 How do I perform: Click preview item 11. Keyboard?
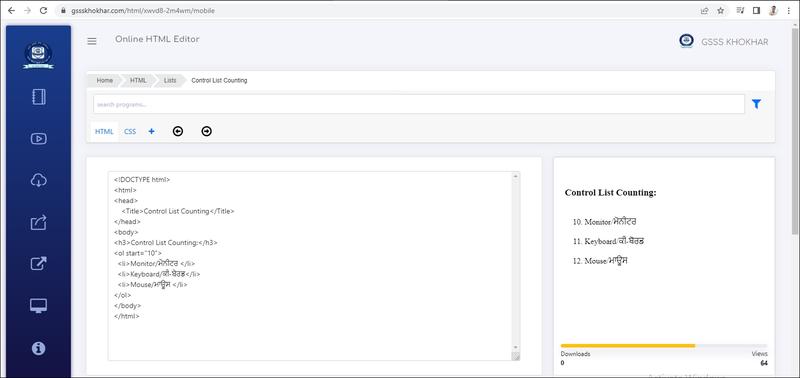coord(608,241)
